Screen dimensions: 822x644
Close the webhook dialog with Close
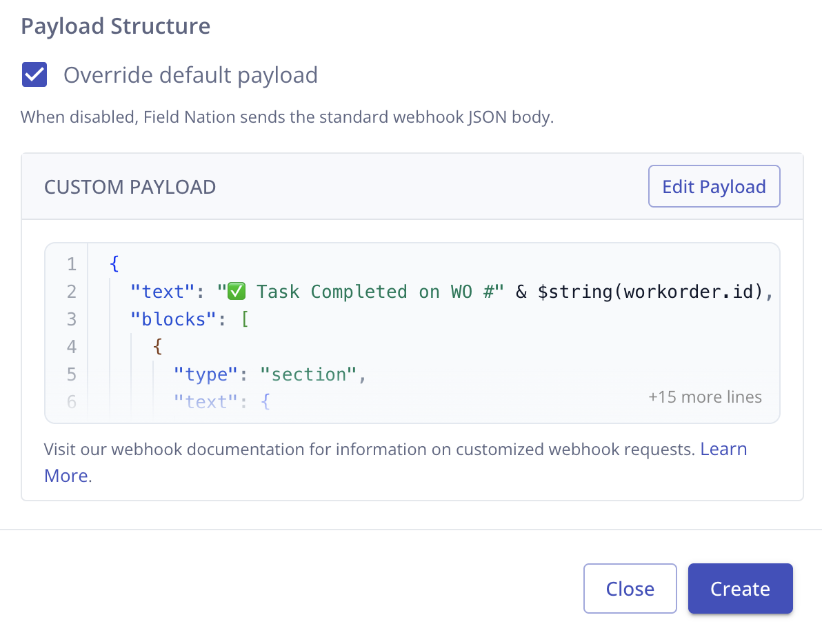coord(630,589)
